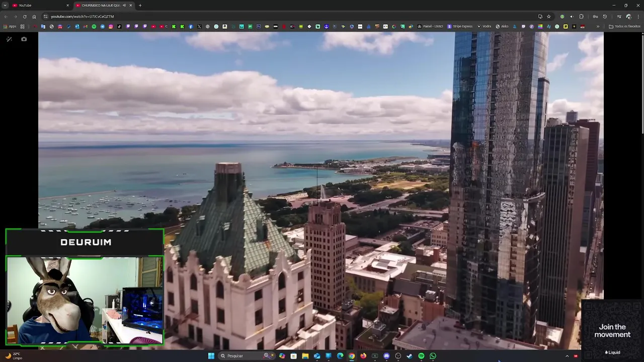Open the Telegram bookmark
This screenshot has height=362, width=644.
(x=103, y=26)
